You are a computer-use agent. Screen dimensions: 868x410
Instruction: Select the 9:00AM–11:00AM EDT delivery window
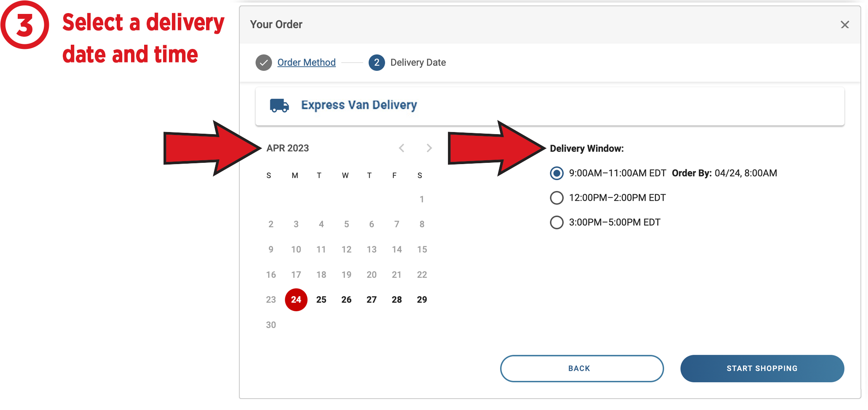point(557,173)
